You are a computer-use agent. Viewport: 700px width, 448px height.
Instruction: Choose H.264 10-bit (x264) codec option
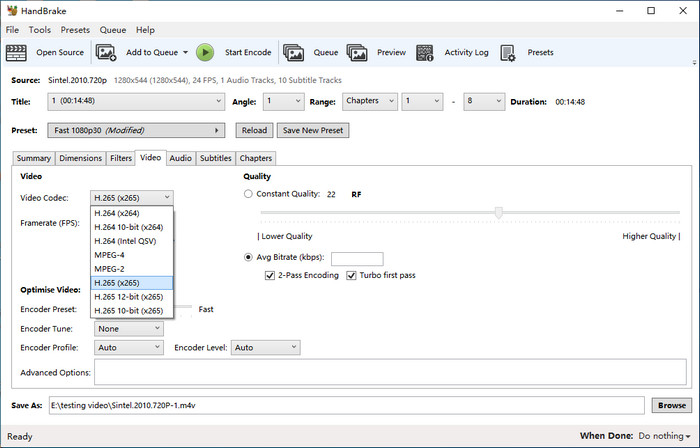132,227
